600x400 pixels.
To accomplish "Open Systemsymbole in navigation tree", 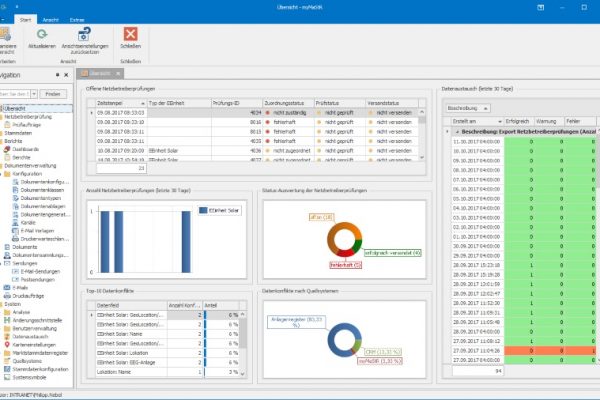I will point(29,377).
